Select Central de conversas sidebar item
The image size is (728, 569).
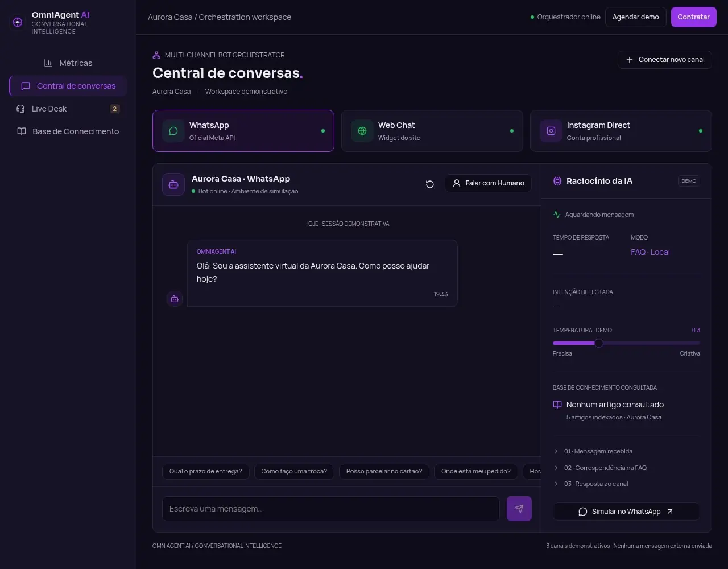pyautogui.click(x=68, y=86)
